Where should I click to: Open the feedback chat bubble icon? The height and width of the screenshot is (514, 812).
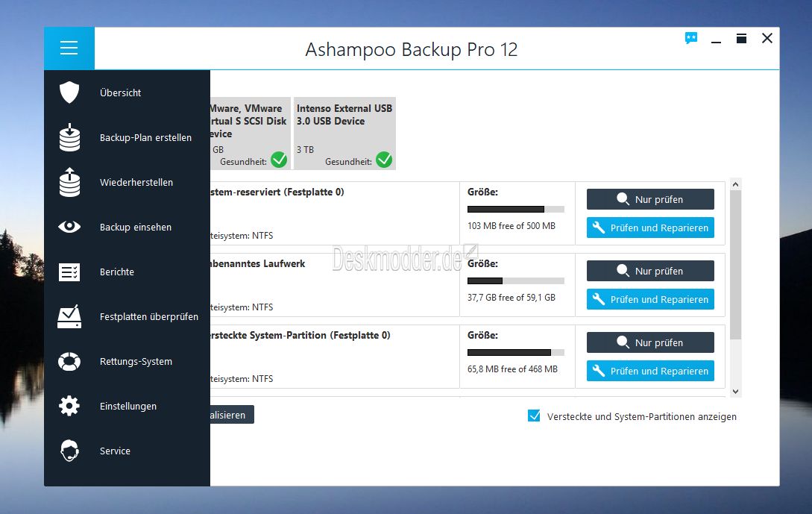(x=690, y=38)
